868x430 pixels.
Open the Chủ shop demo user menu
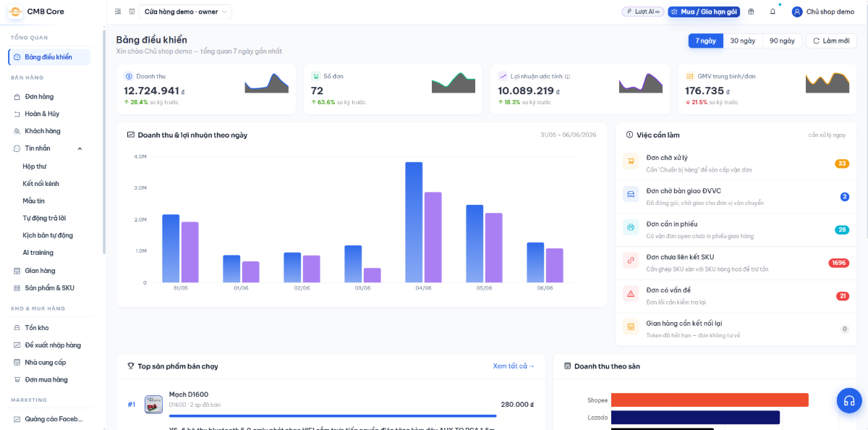point(823,12)
